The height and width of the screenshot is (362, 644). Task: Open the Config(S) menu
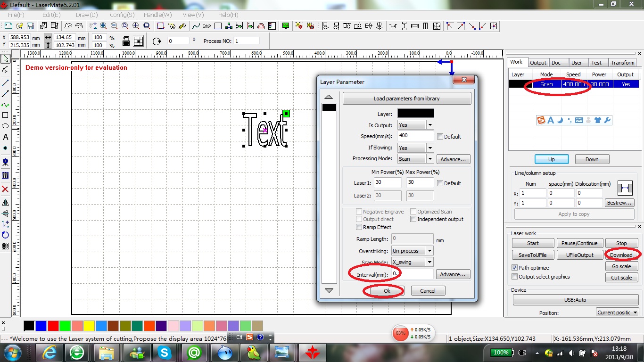[122, 15]
